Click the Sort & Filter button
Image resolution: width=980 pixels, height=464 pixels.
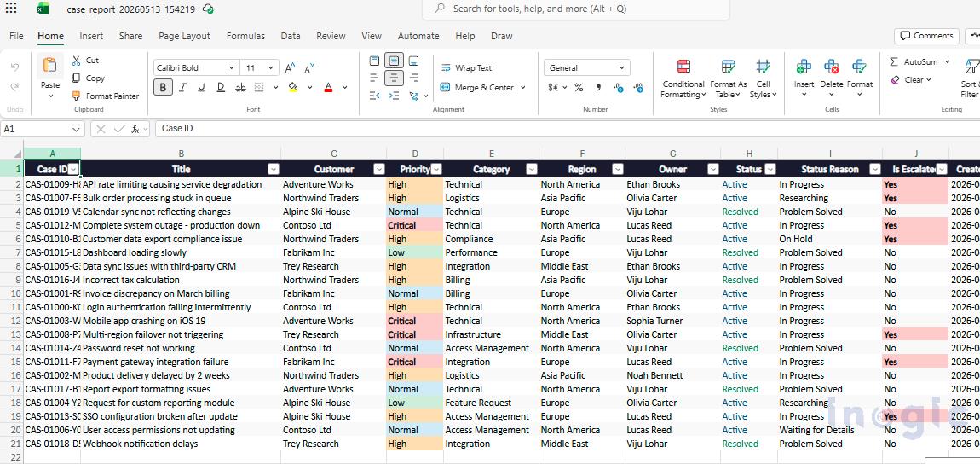tap(971, 78)
